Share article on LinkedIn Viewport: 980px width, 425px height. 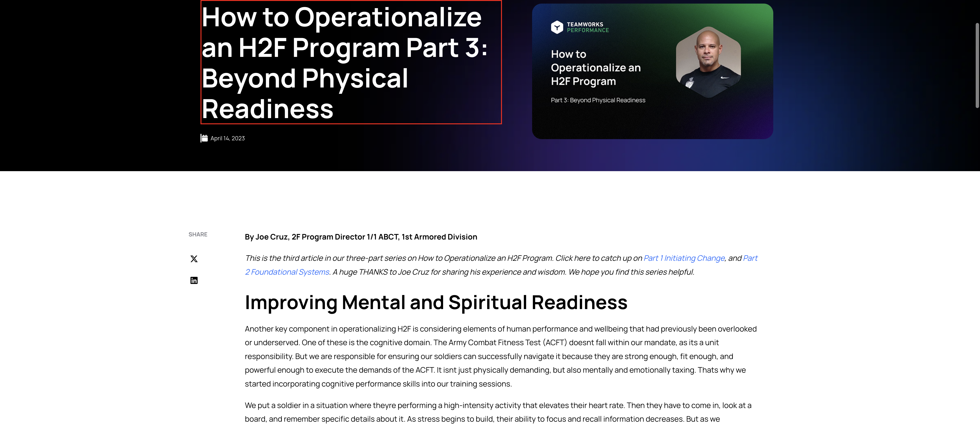pyautogui.click(x=194, y=281)
